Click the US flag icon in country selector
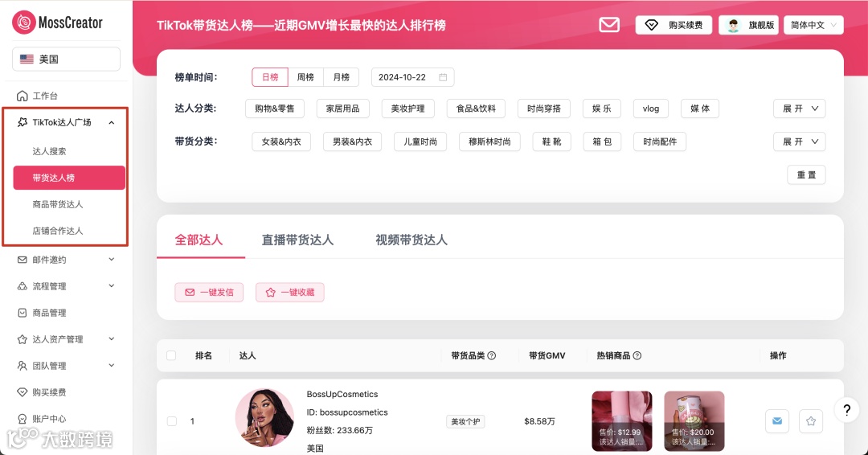 [27, 59]
